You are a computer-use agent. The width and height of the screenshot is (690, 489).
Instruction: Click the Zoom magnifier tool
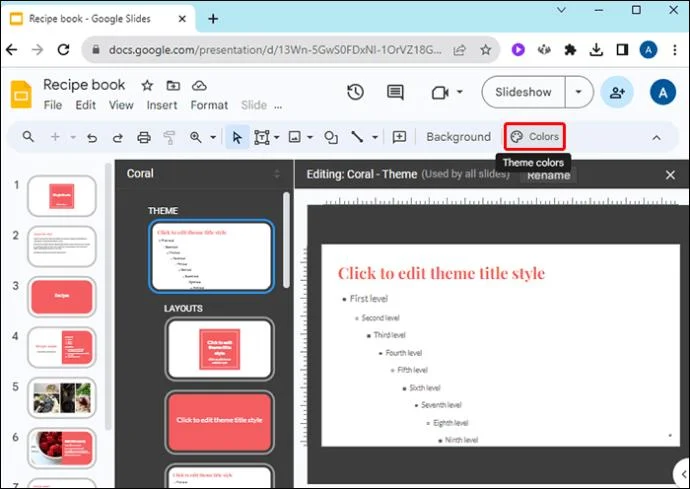195,137
